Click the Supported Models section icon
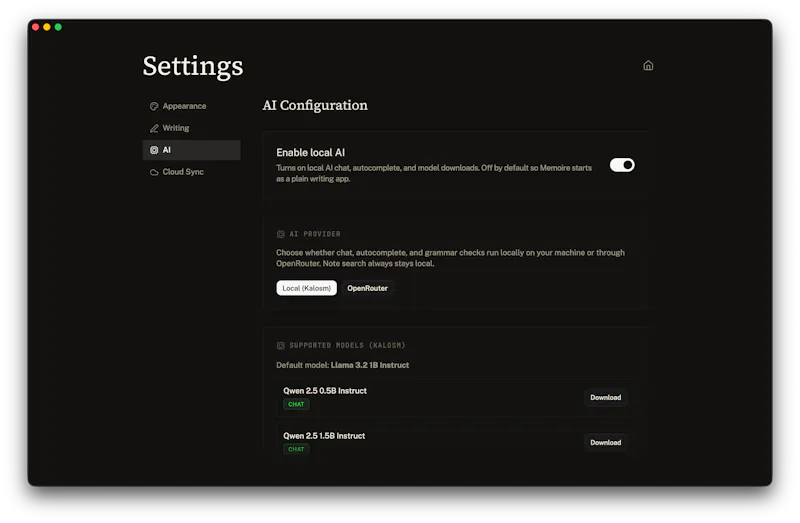This screenshot has width=800, height=523. pos(281,345)
